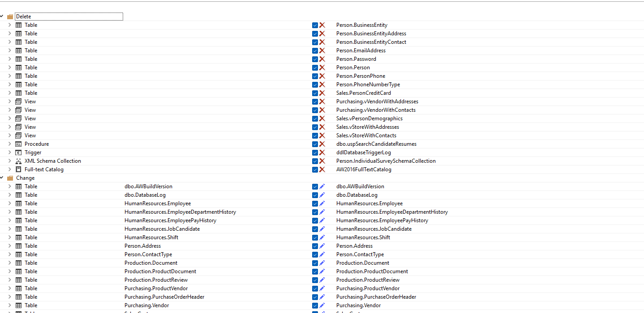This screenshot has height=313, width=644.
Task: Click the View icon for Sales.vPersonDemographics
Action: point(18,118)
